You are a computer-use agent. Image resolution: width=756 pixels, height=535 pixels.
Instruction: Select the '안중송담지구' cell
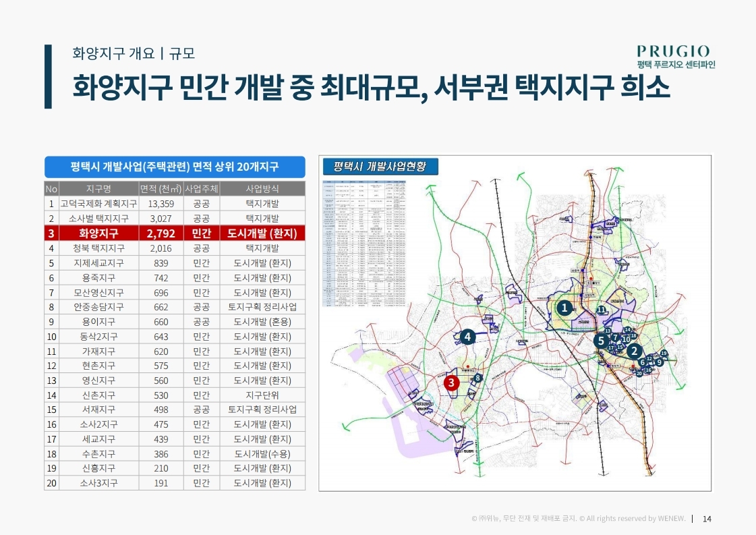99,307
